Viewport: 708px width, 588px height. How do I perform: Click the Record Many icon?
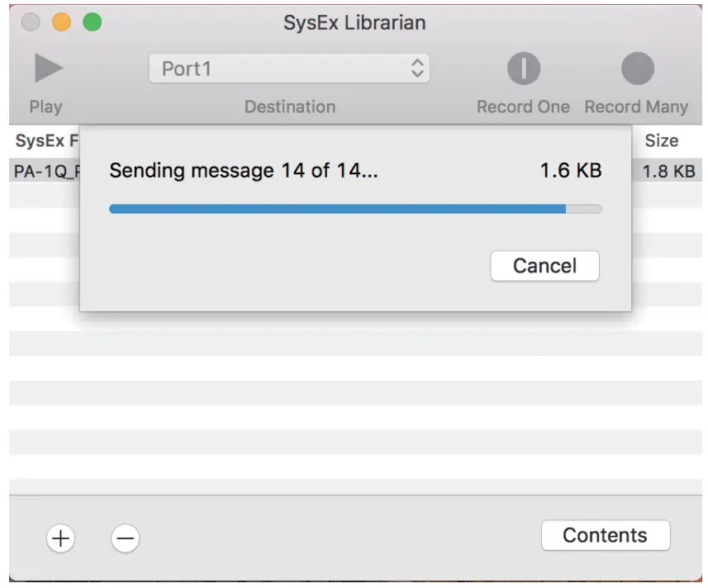point(638,69)
